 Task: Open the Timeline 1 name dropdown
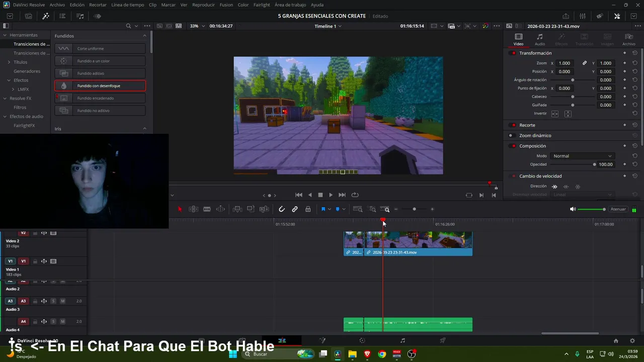tap(328, 26)
